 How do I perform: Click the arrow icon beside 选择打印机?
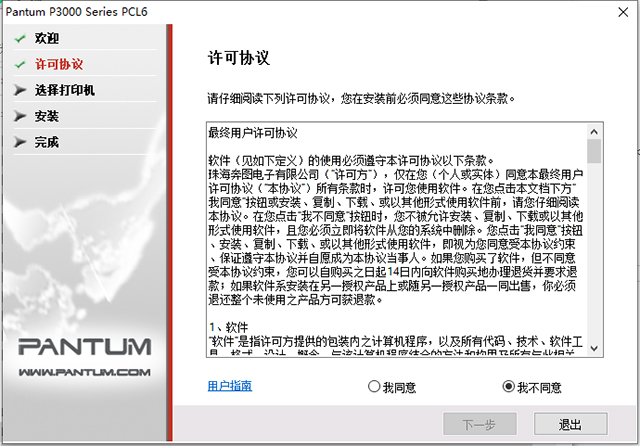20,90
